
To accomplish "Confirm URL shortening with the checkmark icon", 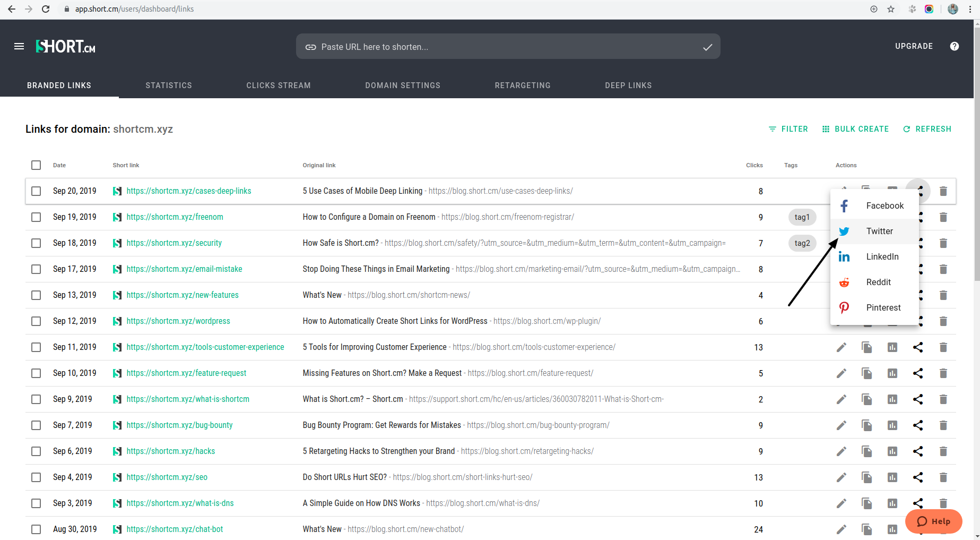I will click(707, 47).
